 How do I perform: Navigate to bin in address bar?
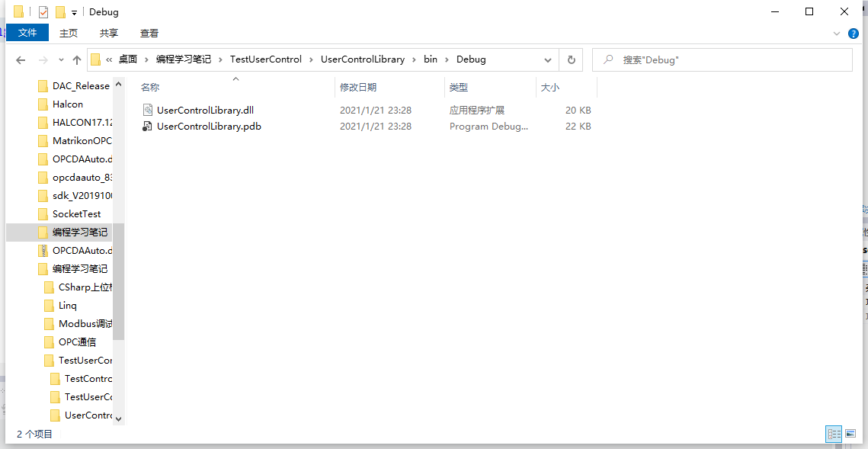click(x=430, y=59)
